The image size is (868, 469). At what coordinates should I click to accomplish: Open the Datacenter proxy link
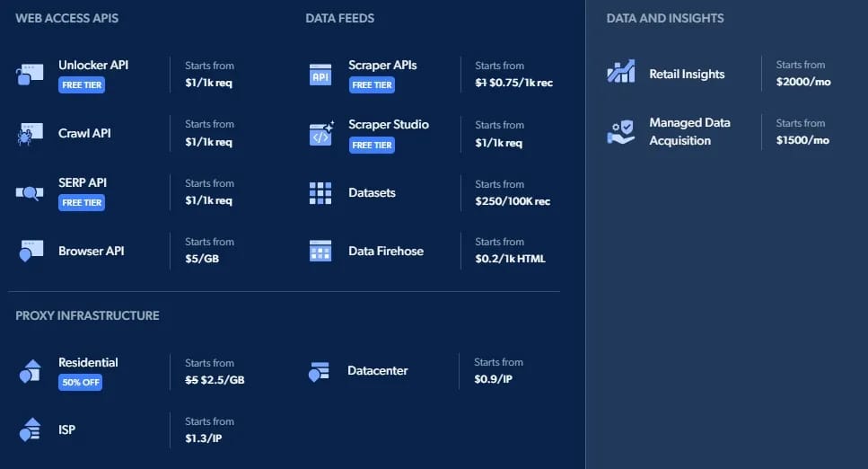(x=378, y=370)
